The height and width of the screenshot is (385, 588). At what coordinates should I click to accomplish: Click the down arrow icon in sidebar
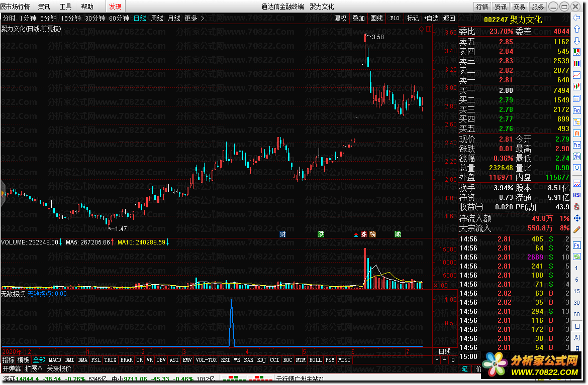click(577, 41)
